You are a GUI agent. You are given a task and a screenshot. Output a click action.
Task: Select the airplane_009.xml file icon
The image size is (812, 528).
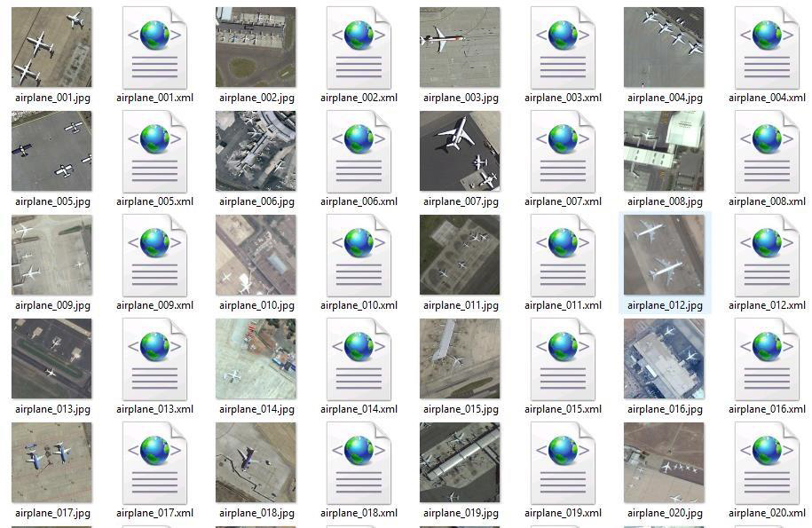(154, 256)
